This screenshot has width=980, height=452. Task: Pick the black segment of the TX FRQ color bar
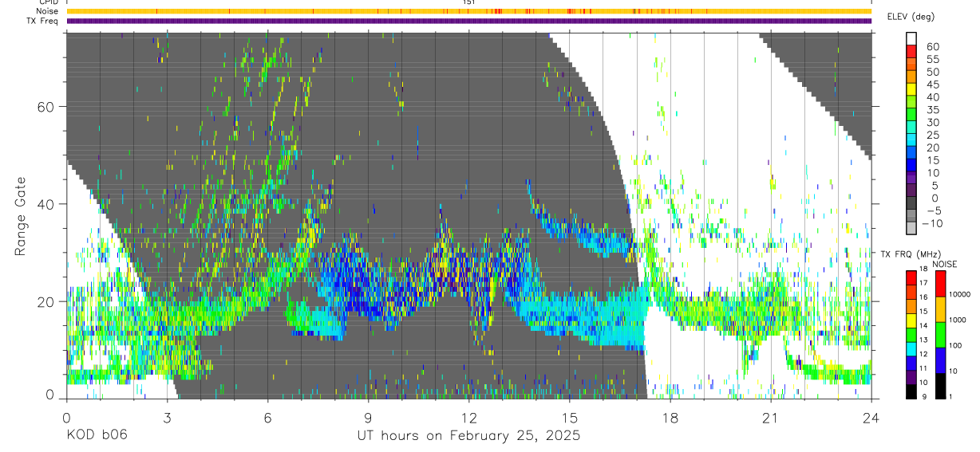[911, 391]
